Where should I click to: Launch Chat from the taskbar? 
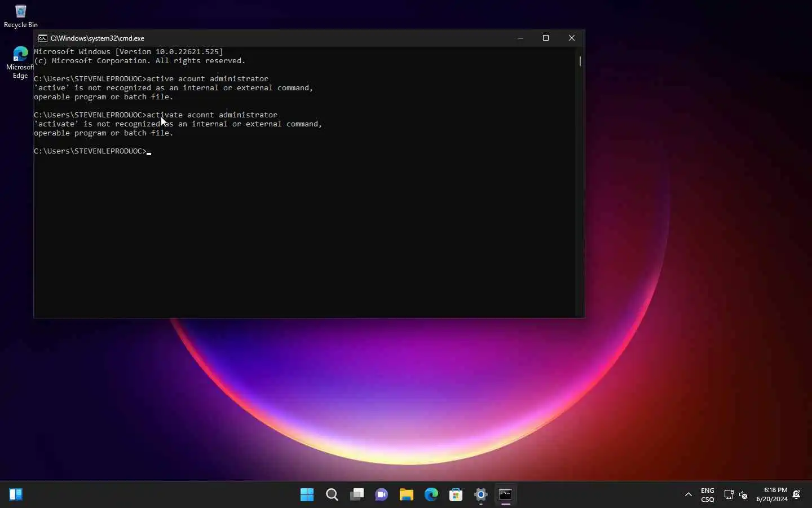pos(382,495)
